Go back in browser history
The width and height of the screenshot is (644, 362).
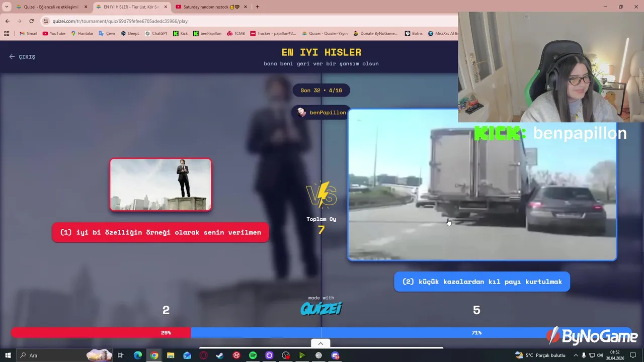point(7,21)
